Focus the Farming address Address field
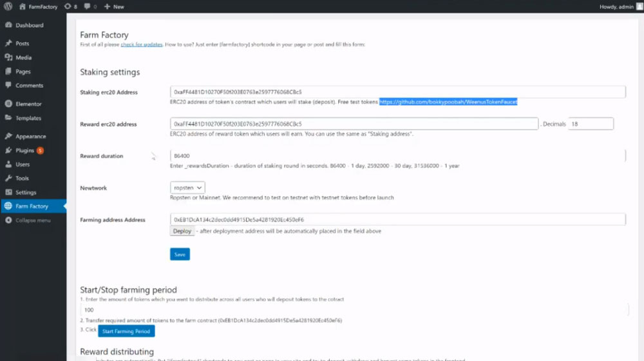This screenshot has height=361, width=644. tap(397, 220)
